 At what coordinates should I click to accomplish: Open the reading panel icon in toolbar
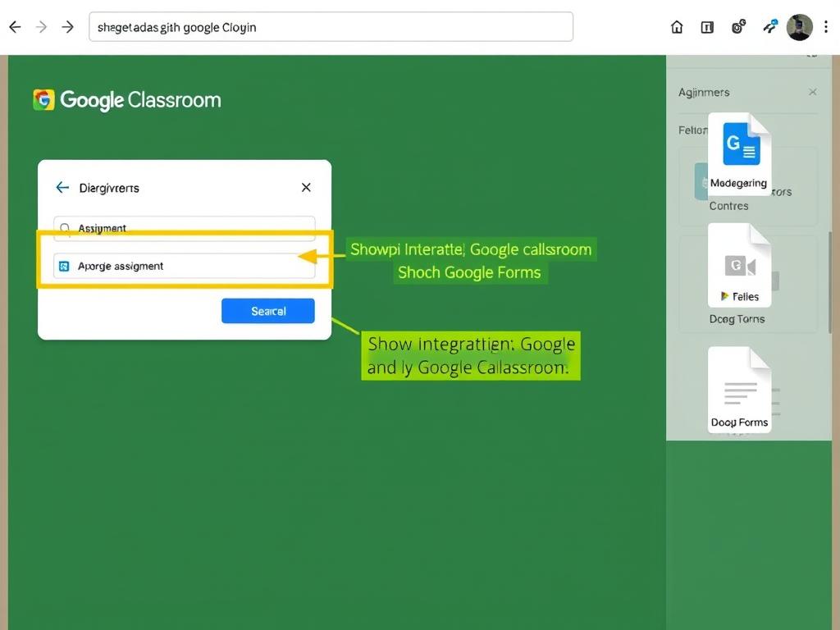[x=707, y=27]
